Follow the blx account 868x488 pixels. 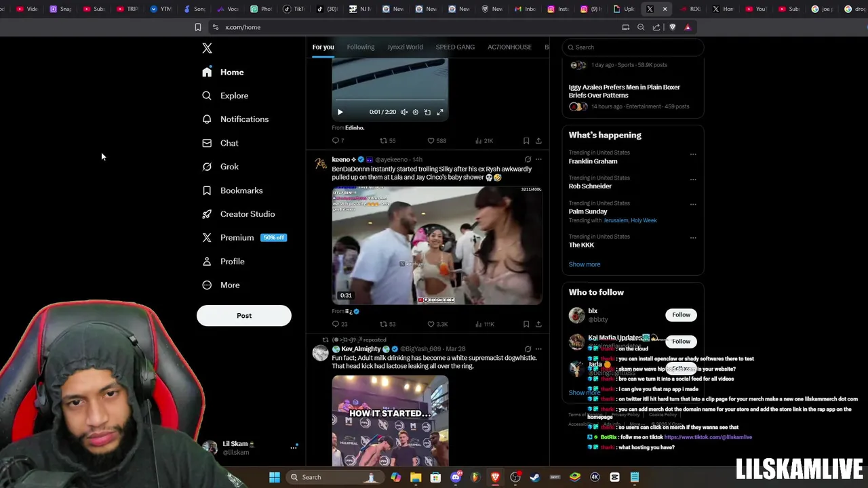[x=681, y=314]
